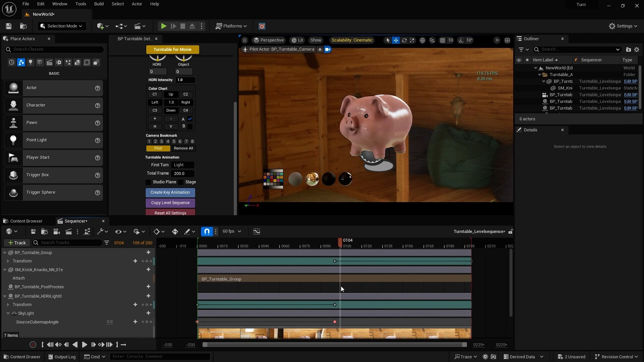Open the Sequencer curve editor
This screenshot has height=362, width=644.
pos(257,231)
